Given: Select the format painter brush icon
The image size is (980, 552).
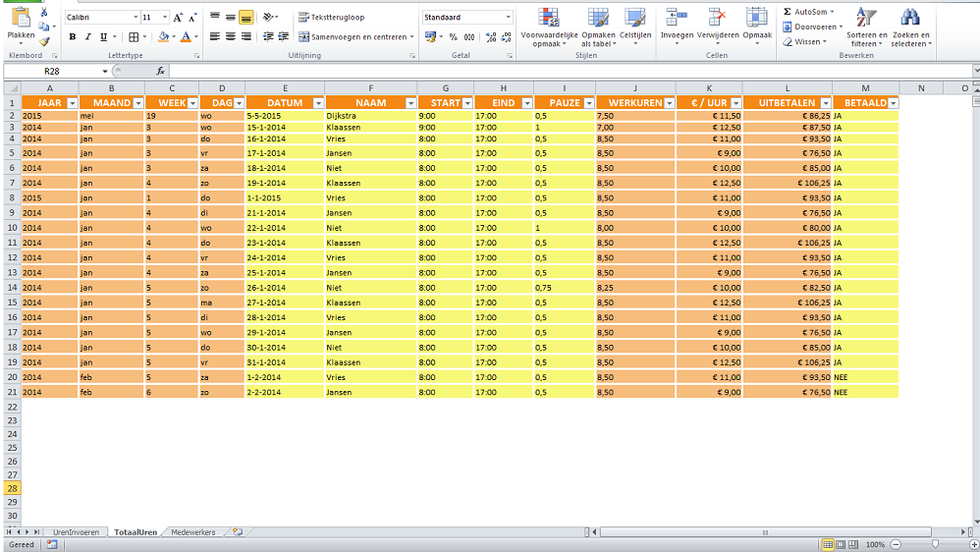Looking at the screenshot, I should [x=44, y=41].
